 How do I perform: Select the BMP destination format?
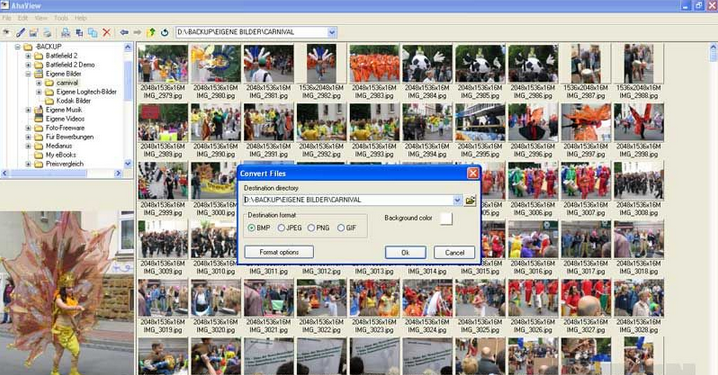251,228
